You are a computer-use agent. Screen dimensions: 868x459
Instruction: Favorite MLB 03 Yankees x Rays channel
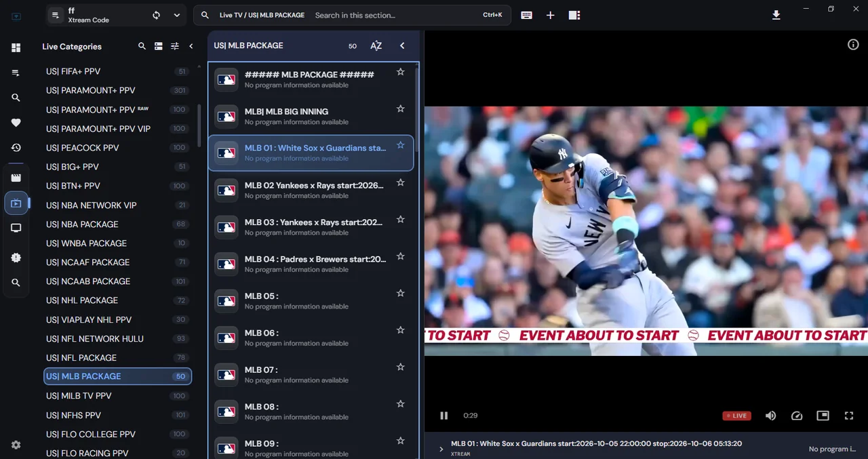(400, 219)
